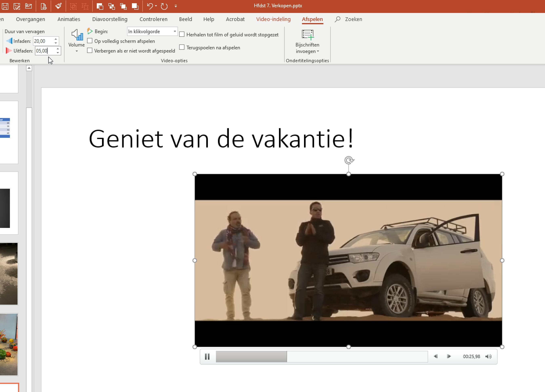The width and height of the screenshot is (545, 392).
Task: Click the email attachment icon
Action: [x=29, y=6]
